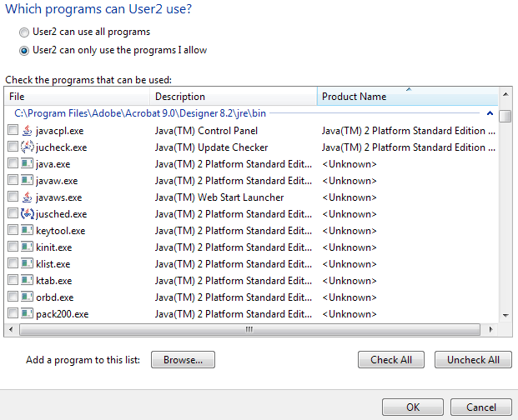The image size is (518, 420).
Task: Select the klist.exe file name
Action: tap(53, 264)
